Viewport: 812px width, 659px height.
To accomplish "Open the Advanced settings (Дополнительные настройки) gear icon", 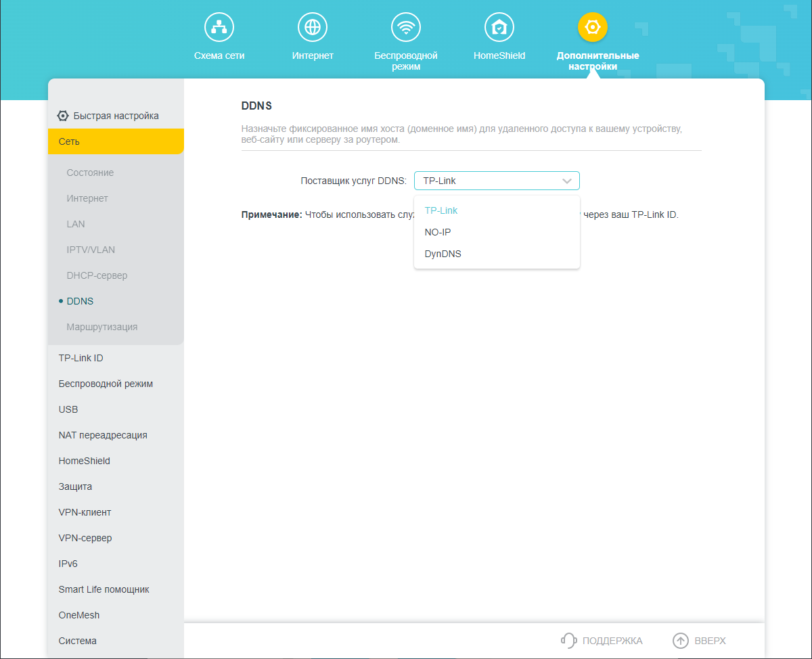I will pos(593,27).
